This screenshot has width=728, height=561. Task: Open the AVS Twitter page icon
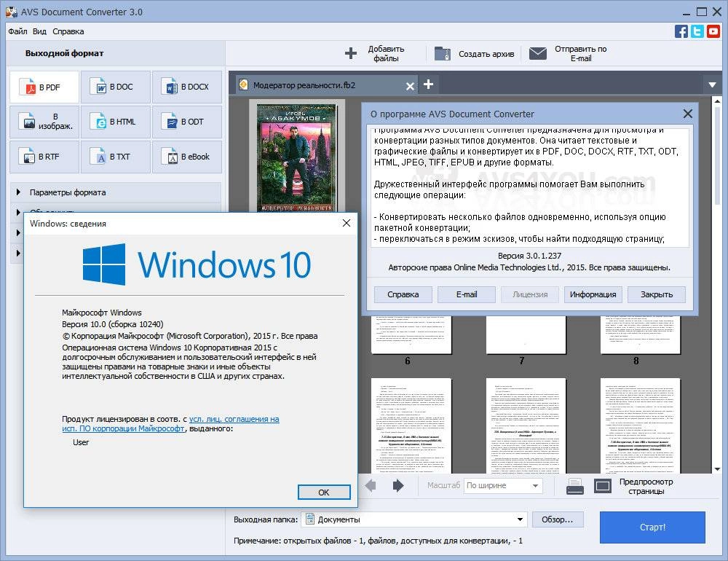tap(697, 31)
